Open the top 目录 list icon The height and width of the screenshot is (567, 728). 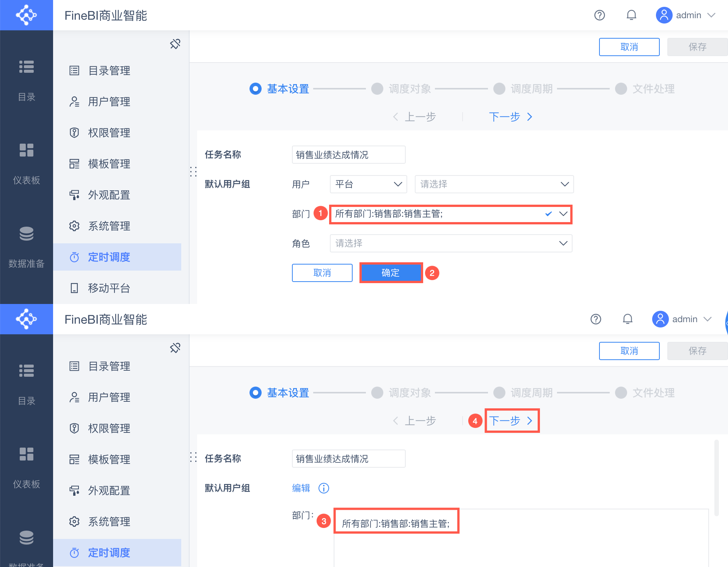pos(27,67)
